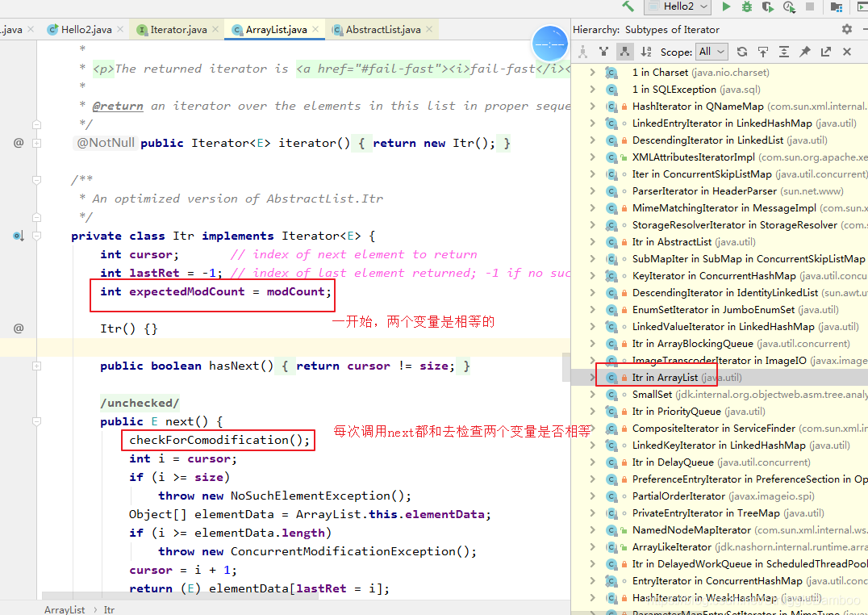The width and height of the screenshot is (868, 615).
Task: Toggle Pin Tab in Hierarchy toolbar
Action: [x=805, y=52]
